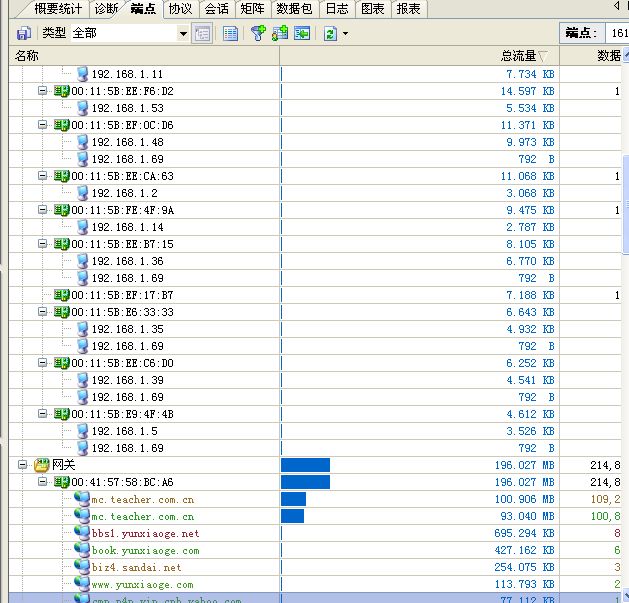Screen dimensions: 629x603
Task: Select the book.yunxiaoge.com host entry
Action: [145, 550]
